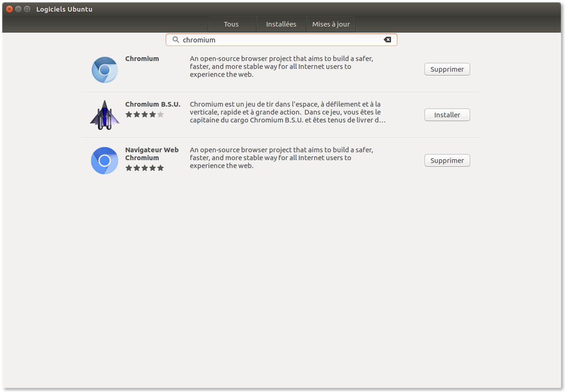565x392 pixels.
Task: Open the Installées tab
Action: point(281,24)
